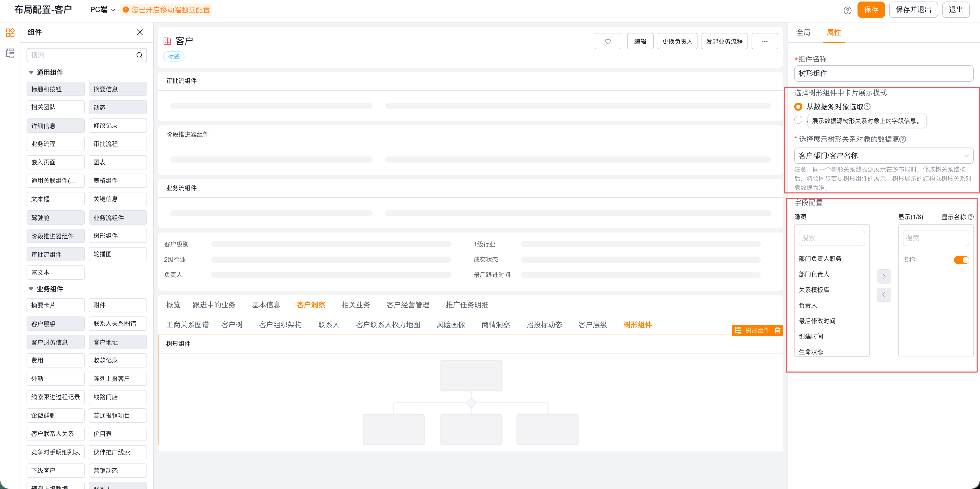Select the 从数据源对象选取 radio option
Image resolution: width=980 pixels, height=489 pixels.
pyautogui.click(x=798, y=106)
